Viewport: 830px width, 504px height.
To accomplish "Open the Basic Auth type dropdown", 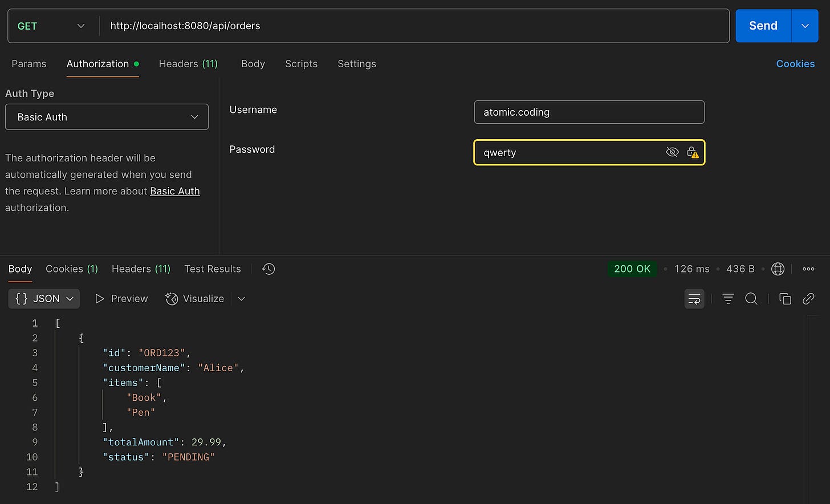I will (x=107, y=117).
